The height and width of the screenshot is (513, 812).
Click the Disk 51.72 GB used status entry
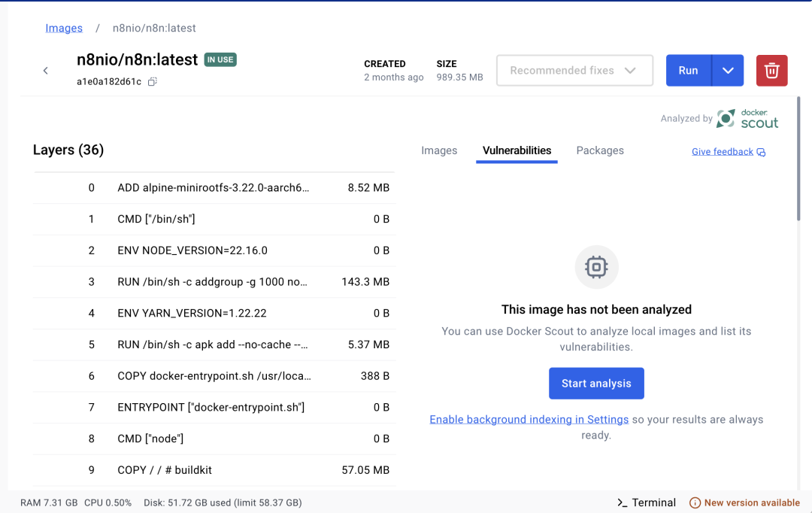[x=223, y=502]
